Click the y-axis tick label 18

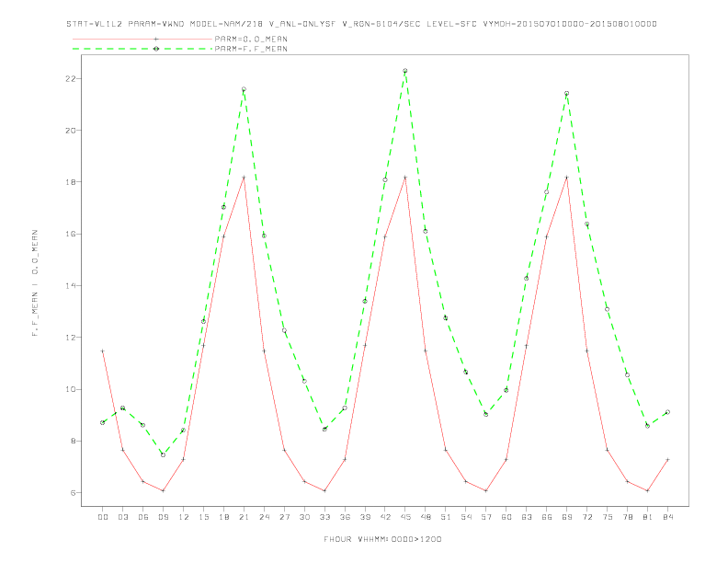71,182
